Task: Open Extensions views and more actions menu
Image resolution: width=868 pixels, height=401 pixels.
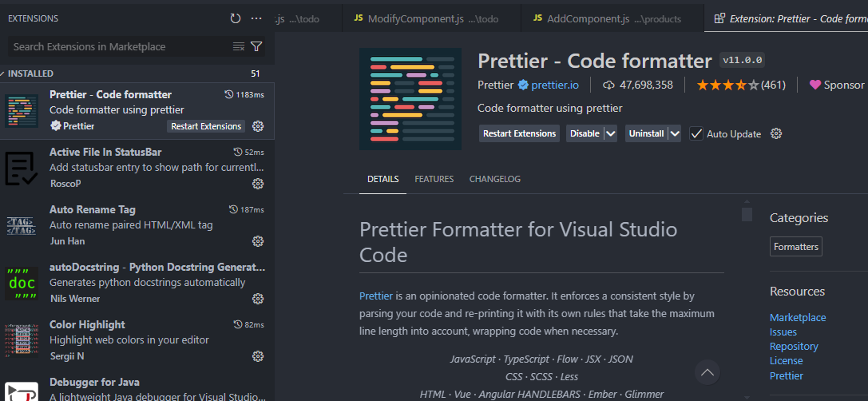Action: click(x=256, y=18)
